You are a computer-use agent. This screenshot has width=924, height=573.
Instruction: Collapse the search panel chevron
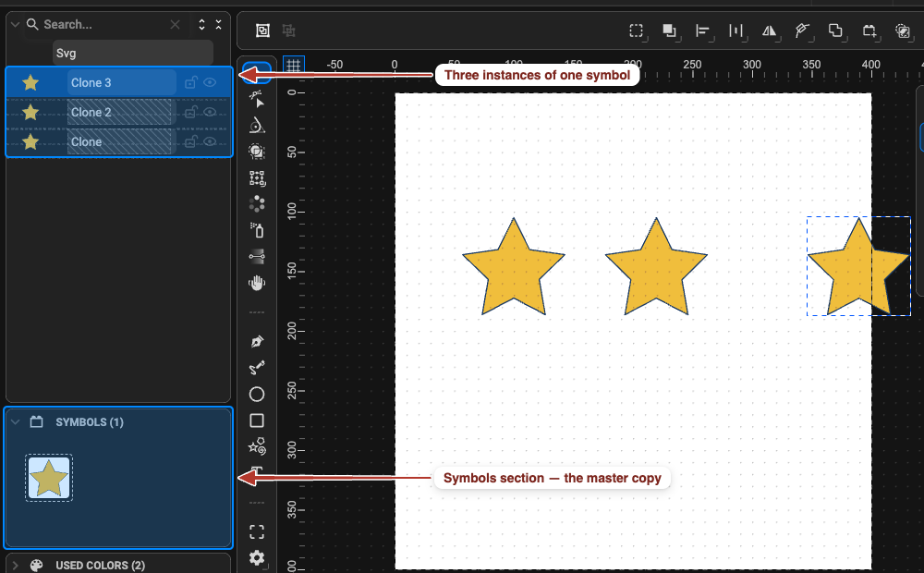coord(16,24)
